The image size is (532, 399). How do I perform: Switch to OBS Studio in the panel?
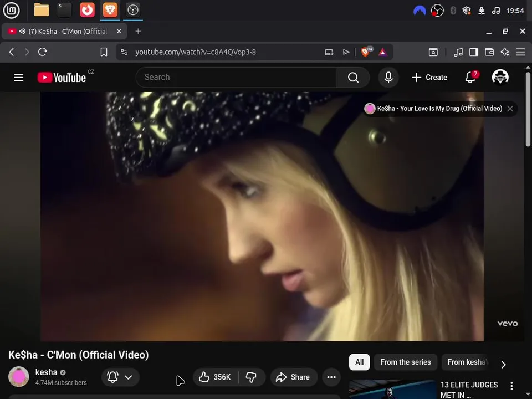[x=132, y=10]
